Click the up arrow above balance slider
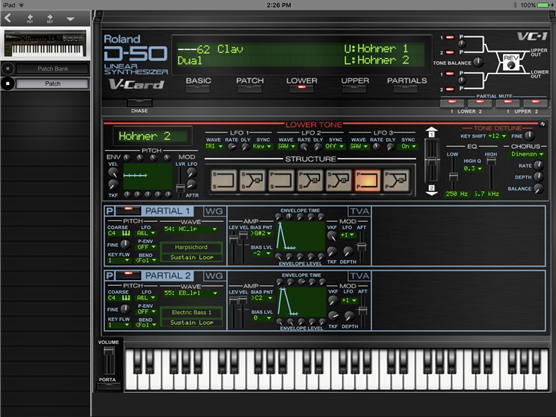Viewport: 556px width, 417px height. 431,132
